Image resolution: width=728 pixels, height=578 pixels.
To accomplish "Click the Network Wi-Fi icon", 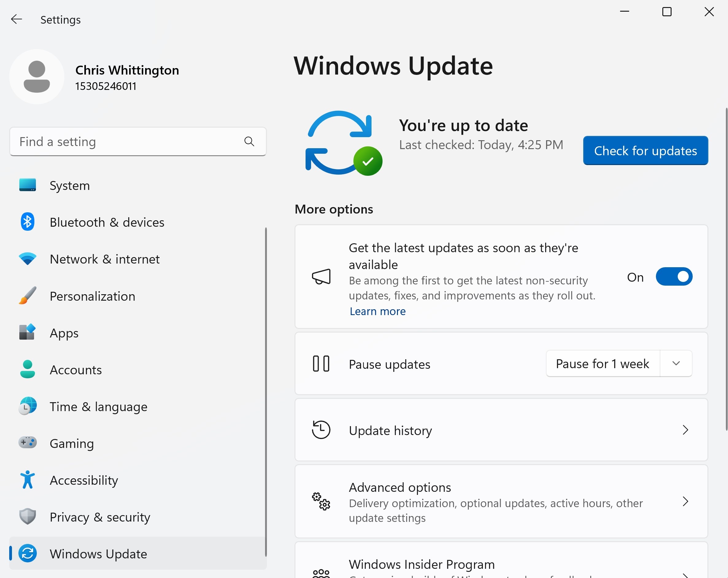I will point(27,259).
